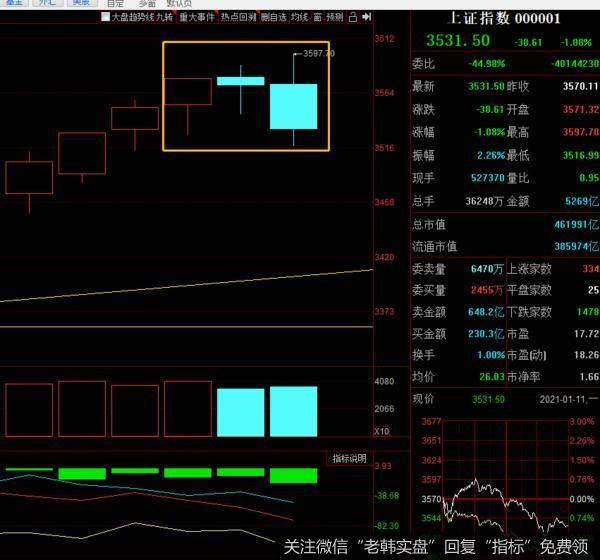Click the 3612 price axis label
The height and width of the screenshot is (560, 600).
click(x=384, y=39)
